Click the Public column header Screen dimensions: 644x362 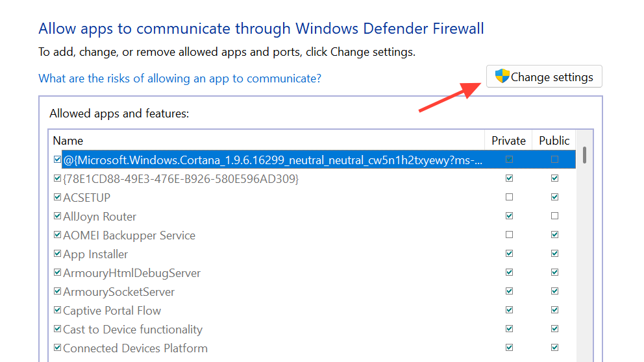tap(554, 141)
